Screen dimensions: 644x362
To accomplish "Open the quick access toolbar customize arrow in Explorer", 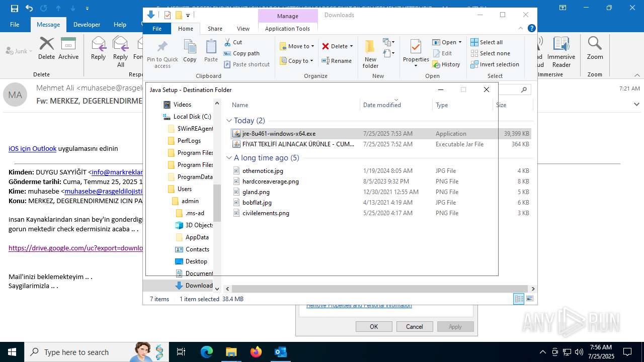I will tap(188, 15).
